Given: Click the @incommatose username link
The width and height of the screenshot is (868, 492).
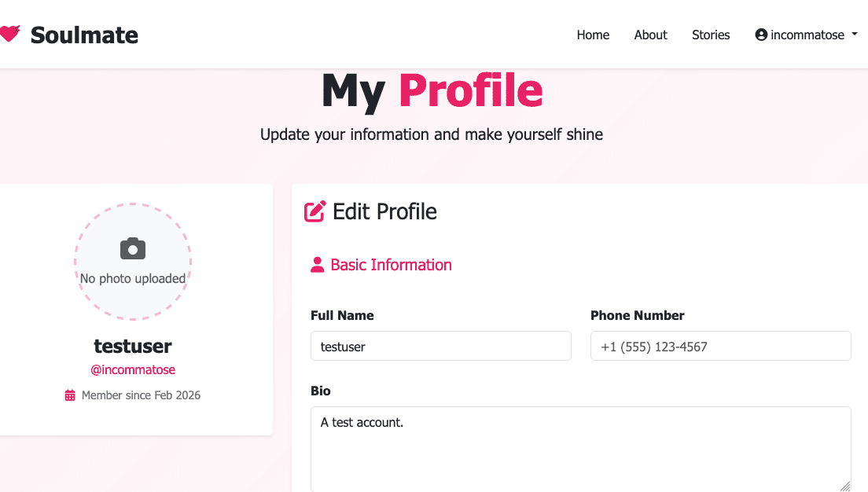Looking at the screenshot, I should [133, 369].
